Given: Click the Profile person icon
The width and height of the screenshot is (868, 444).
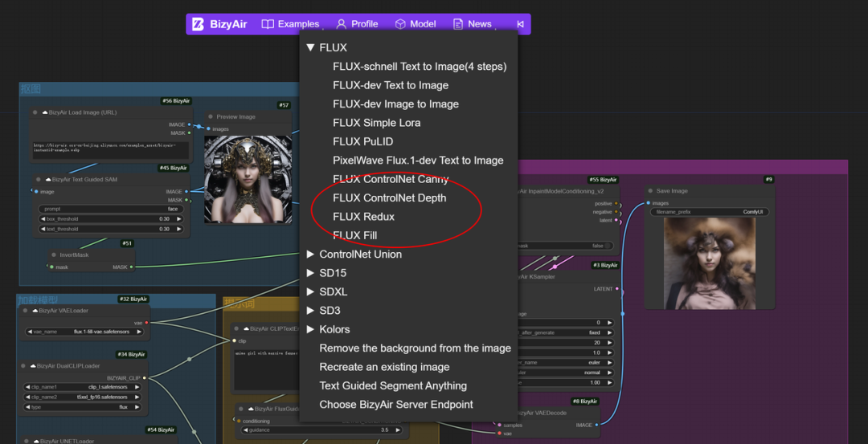Looking at the screenshot, I should click(x=342, y=24).
